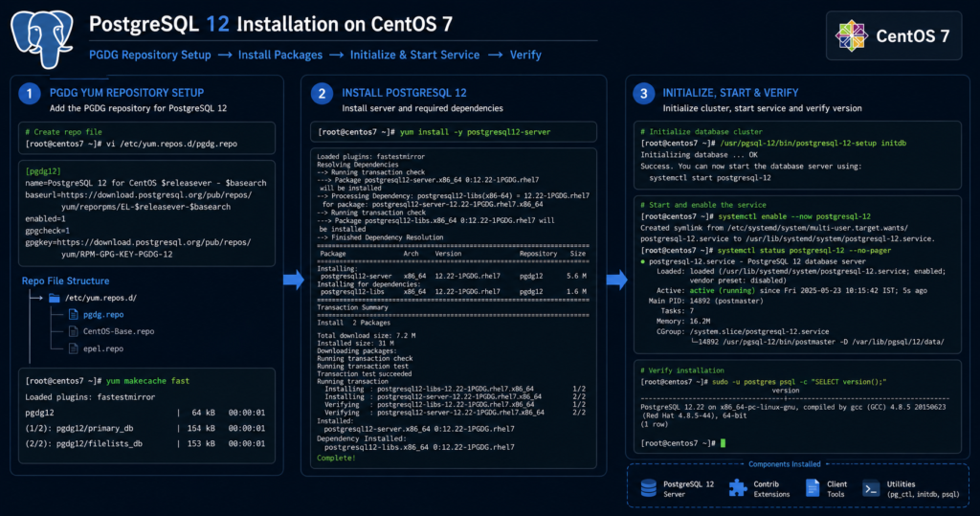The height and width of the screenshot is (516, 980).
Task: Click the 'systemctl enable --now postgresql-12' command
Action: click(x=794, y=216)
